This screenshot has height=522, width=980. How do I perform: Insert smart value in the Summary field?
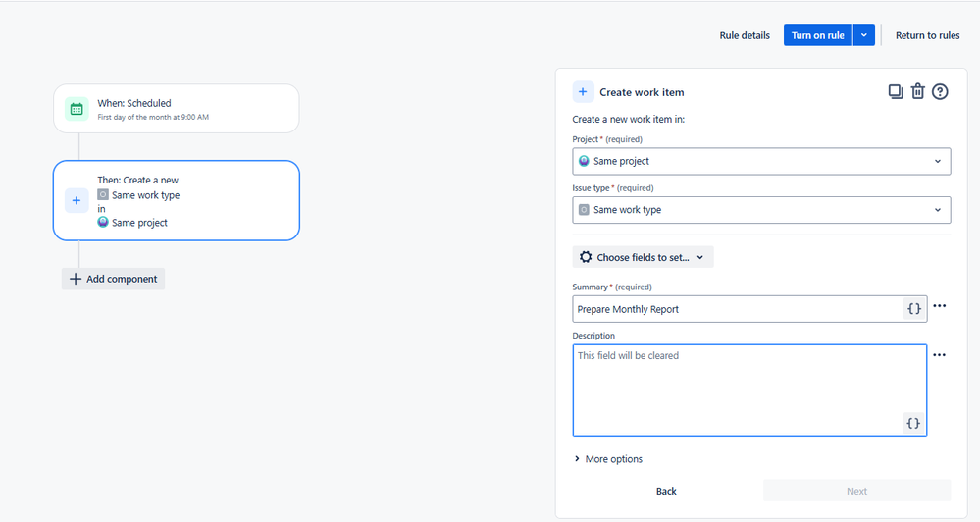point(913,309)
